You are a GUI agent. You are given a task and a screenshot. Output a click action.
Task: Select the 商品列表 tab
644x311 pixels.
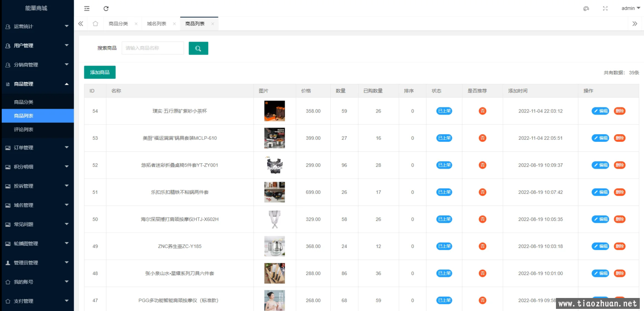point(195,24)
